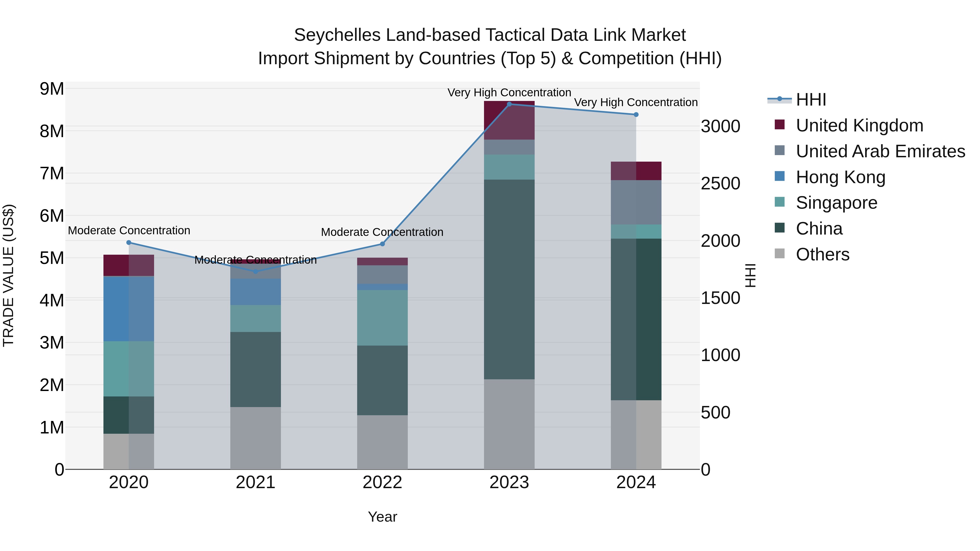Select the 2023 HHI data point

coord(509,104)
